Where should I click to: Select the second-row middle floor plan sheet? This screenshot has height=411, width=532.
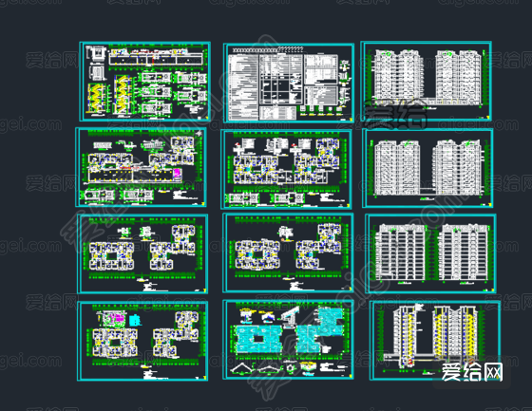click(x=286, y=169)
